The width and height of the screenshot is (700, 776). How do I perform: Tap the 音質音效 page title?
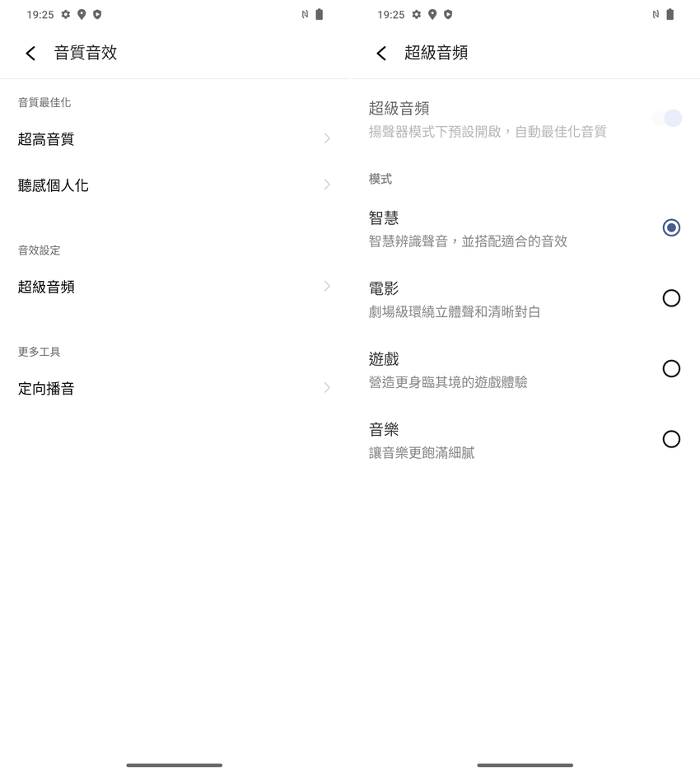point(86,53)
